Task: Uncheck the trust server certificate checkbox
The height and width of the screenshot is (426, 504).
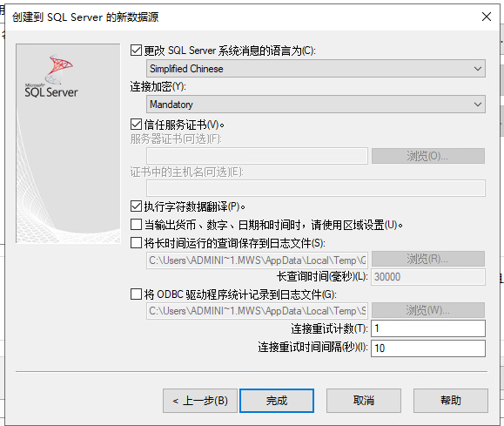Action: pos(136,125)
